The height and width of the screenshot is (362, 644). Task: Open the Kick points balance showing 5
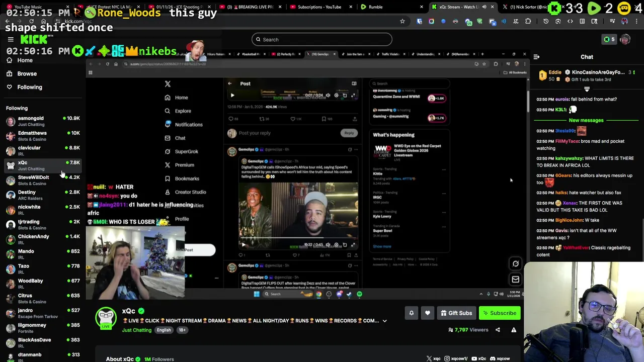pyautogui.click(x=609, y=39)
